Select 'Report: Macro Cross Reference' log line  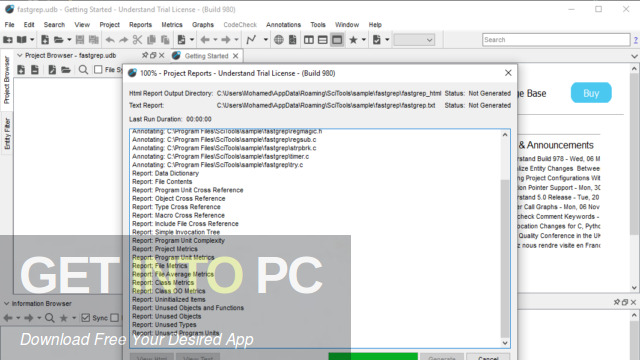pyautogui.click(x=178, y=215)
